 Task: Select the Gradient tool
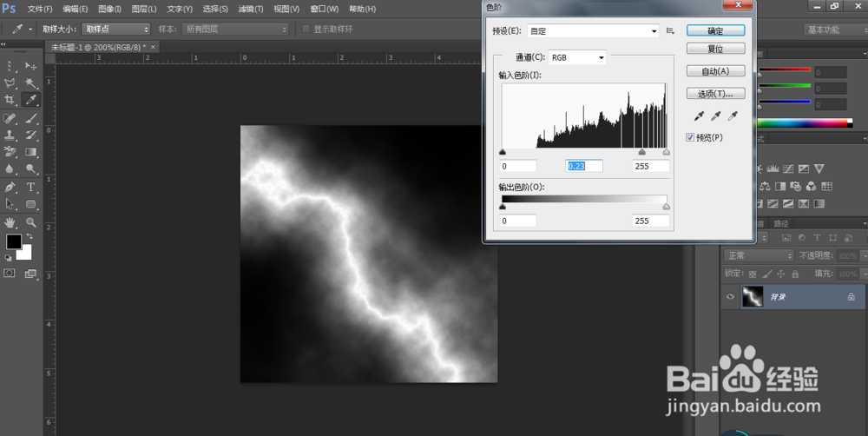pos(31,151)
